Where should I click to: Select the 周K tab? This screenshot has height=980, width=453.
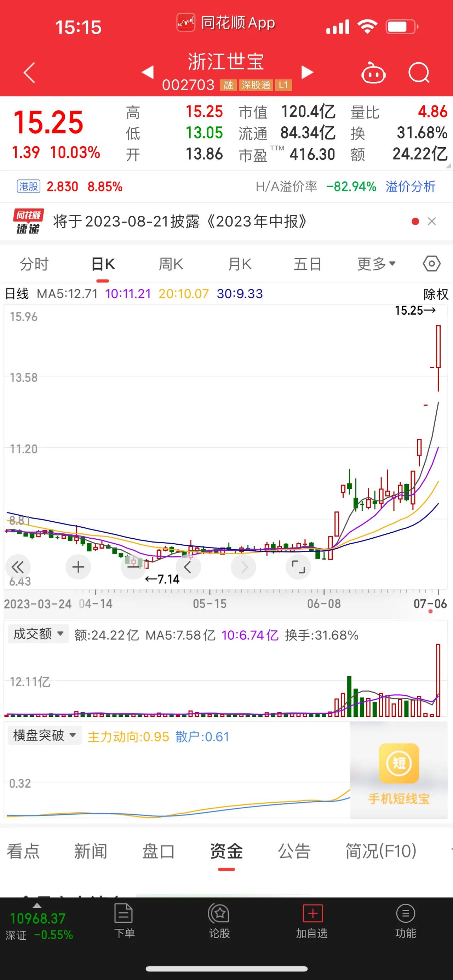coord(171,264)
